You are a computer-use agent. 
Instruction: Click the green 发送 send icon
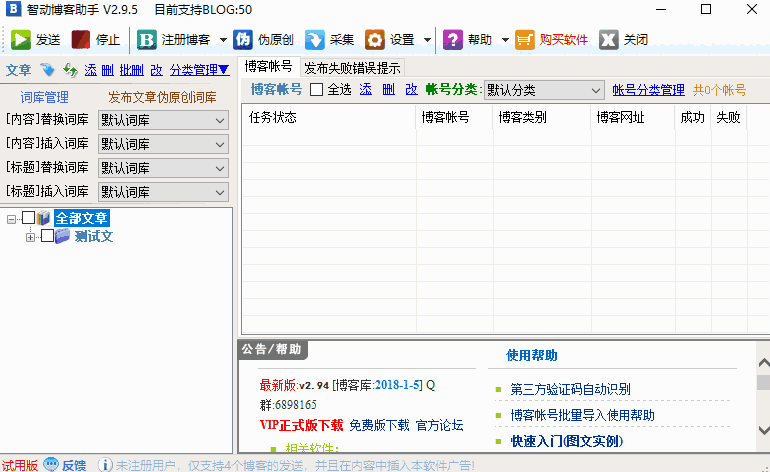click(21, 40)
